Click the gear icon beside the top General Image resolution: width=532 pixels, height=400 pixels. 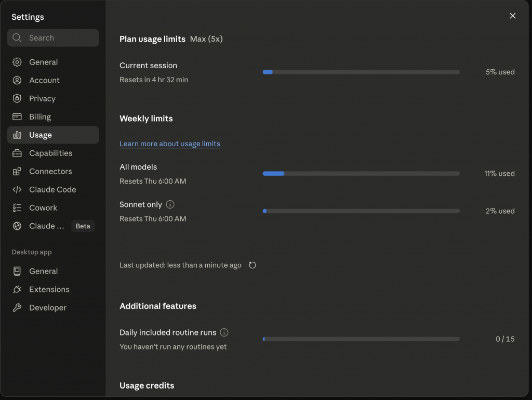17,62
